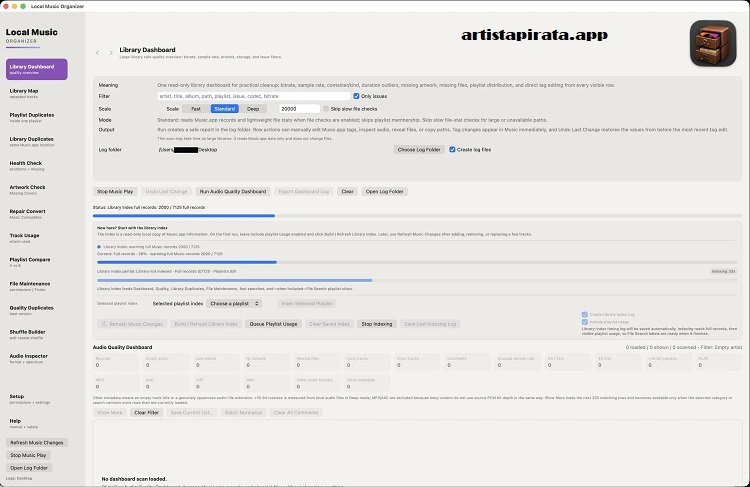Click Index Selected Playlist button

[307, 303]
